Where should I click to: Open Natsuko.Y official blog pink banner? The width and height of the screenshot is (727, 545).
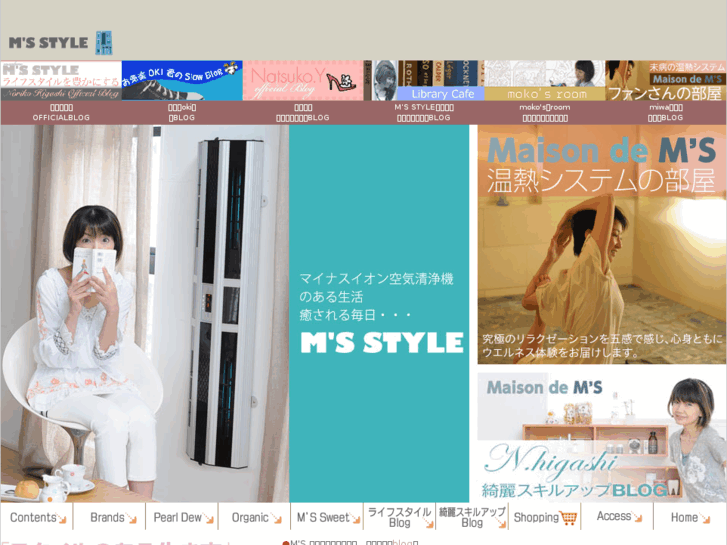coord(303,81)
